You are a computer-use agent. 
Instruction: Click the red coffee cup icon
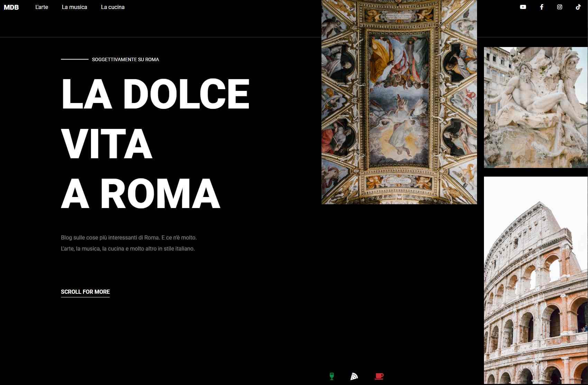[379, 376]
